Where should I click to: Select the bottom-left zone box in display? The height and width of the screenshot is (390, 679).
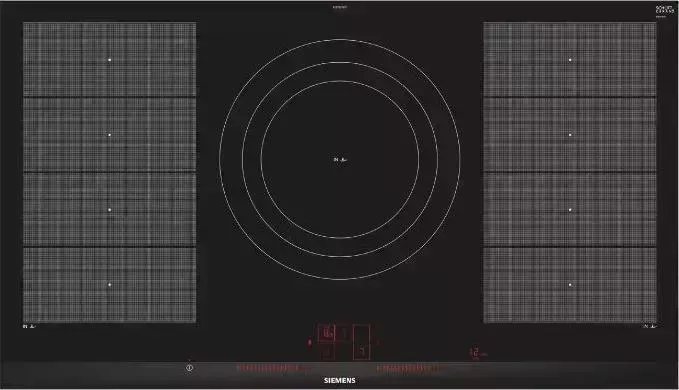point(327,351)
